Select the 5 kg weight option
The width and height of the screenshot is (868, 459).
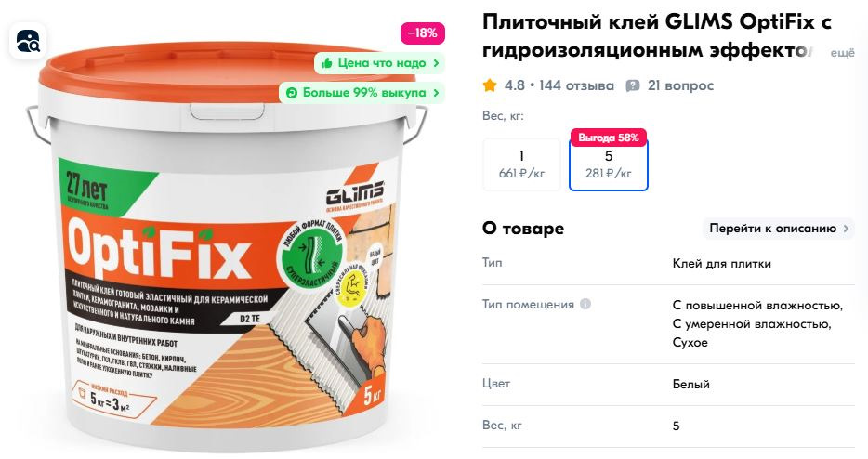[x=609, y=164]
